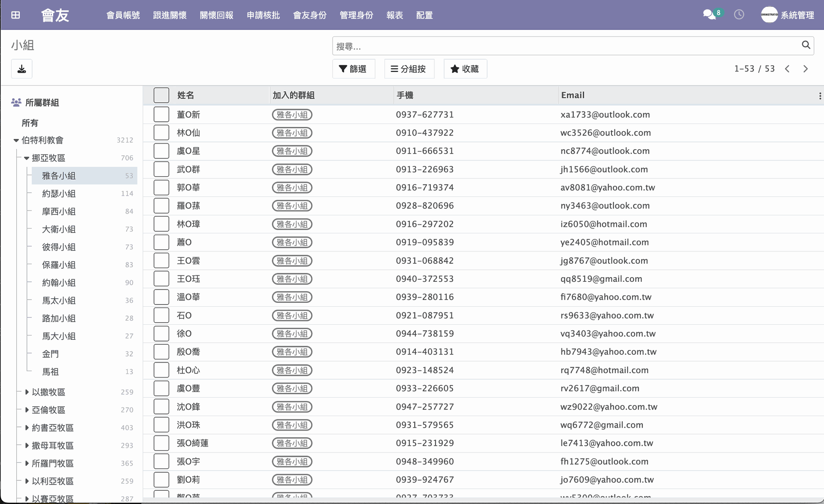Open the 分組按 dropdown
Image resolution: width=824 pixels, height=504 pixels.
pyautogui.click(x=409, y=69)
